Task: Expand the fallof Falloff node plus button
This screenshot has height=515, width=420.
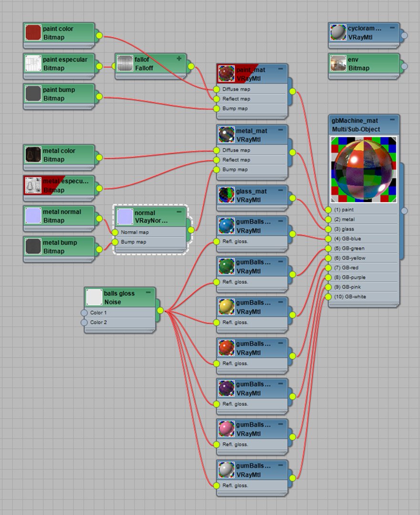Action: pyautogui.click(x=179, y=59)
